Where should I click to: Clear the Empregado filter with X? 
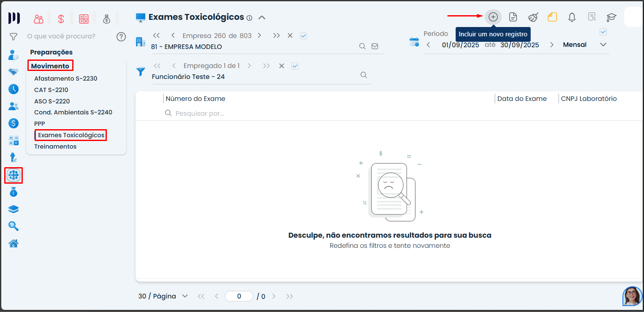pos(282,66)
